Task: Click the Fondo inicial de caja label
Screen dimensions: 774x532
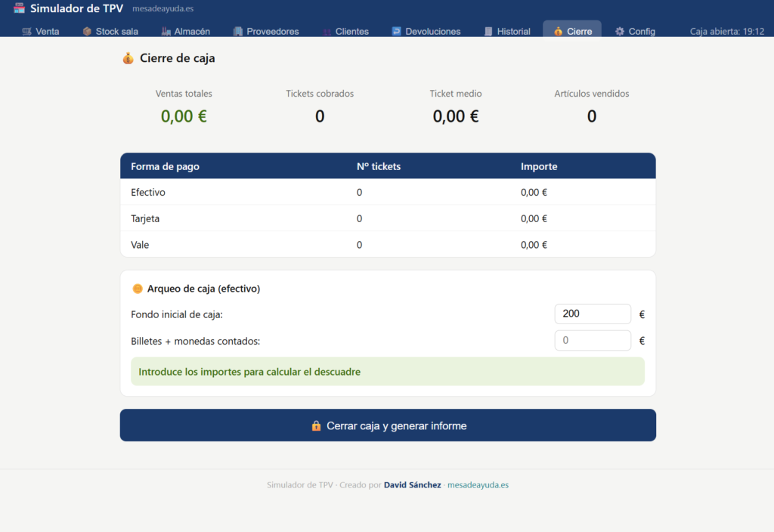Action: point(177,314)
